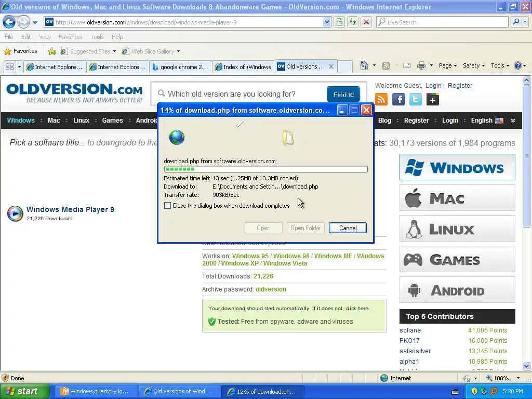Stop loading with the red X icon
Viewport: 532px width, 399px height.
coord(366,22)
